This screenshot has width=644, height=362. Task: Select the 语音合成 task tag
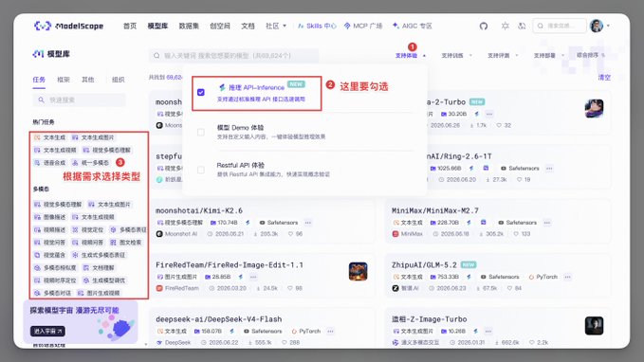(50, 163)
